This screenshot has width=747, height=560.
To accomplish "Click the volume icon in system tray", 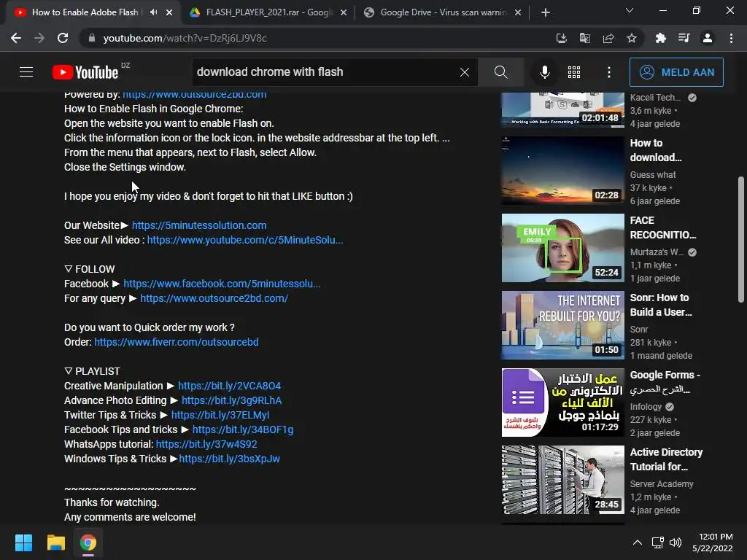I will pyautogui.click(x=676, y=542).
